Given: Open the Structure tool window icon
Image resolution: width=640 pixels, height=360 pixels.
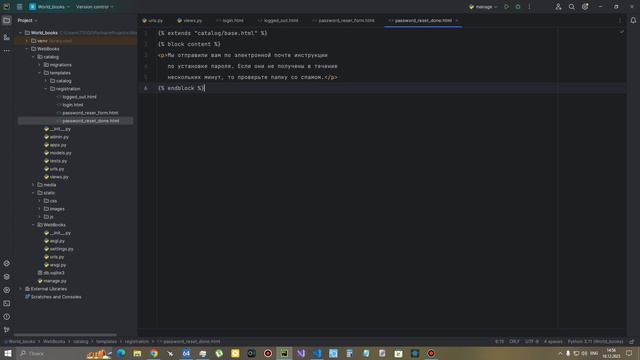Looking at the screenshot, I should tap(7, 37).
